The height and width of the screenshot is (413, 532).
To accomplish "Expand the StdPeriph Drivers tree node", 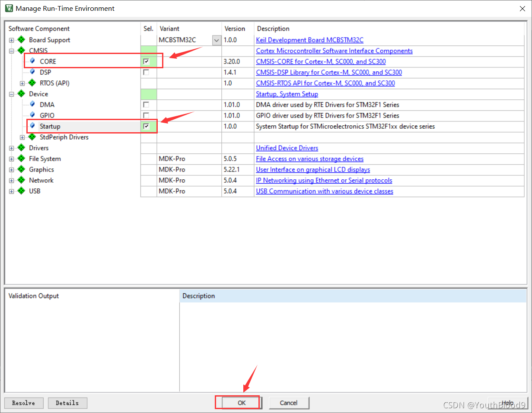I will [x=22, y=137].
